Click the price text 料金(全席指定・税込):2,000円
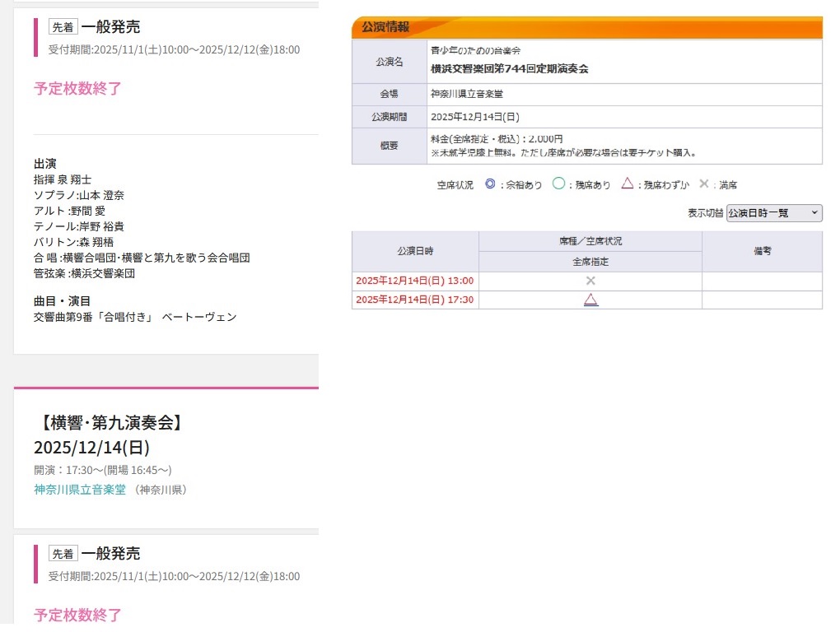This screenshot has height=632, width=840. tap(497, 138)
